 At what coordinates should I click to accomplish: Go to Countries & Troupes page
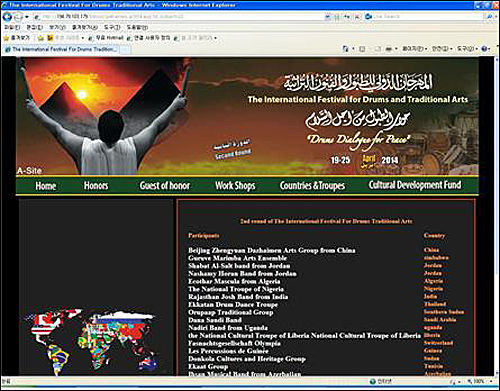pos(312,185)
